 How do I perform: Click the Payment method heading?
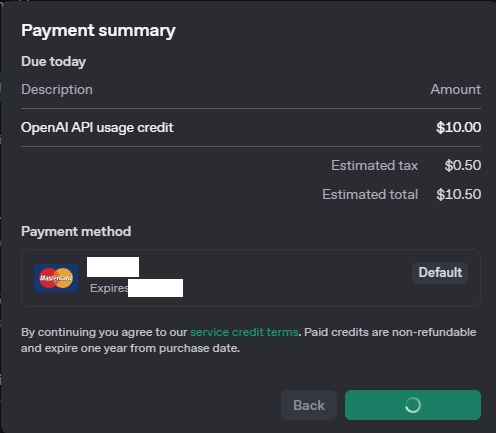(x=76, y=231)
